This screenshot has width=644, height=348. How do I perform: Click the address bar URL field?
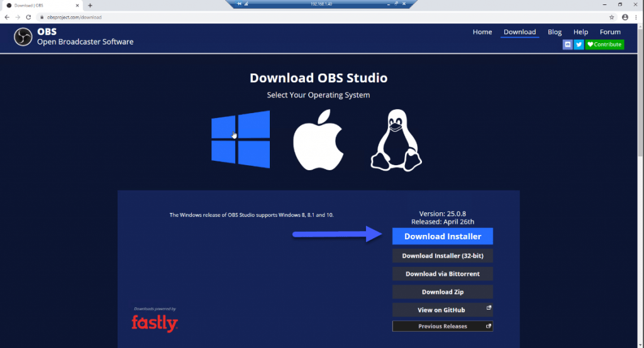[325, 17]
